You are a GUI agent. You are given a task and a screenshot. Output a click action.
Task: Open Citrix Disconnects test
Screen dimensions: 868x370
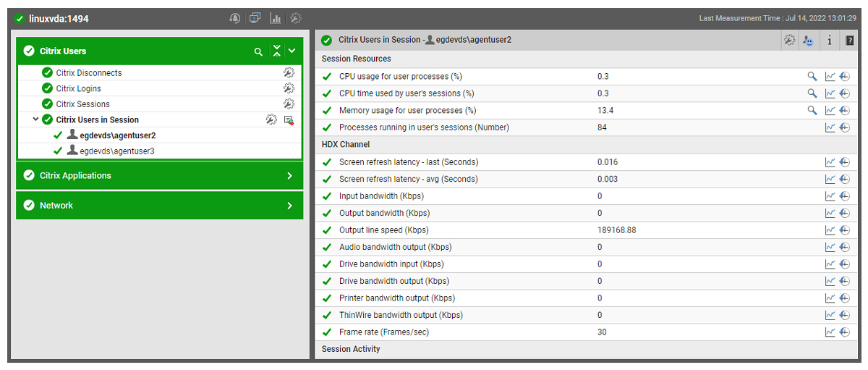(89, 72)
